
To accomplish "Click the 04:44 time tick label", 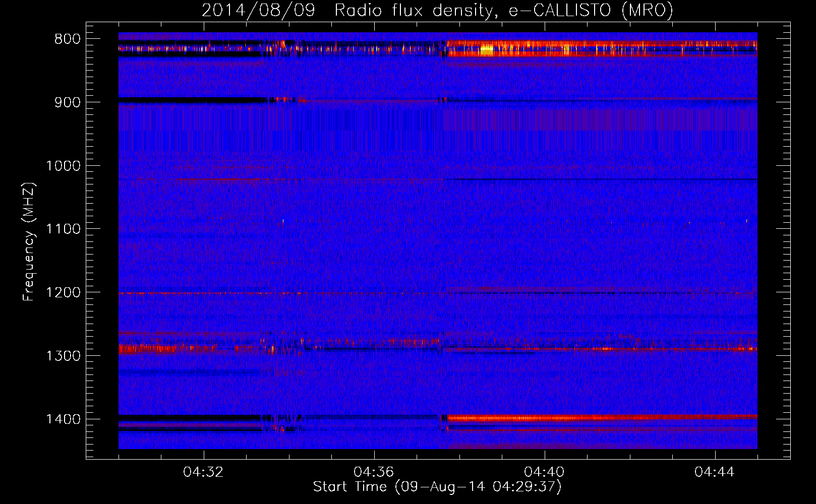I will [x=715, y=472].
